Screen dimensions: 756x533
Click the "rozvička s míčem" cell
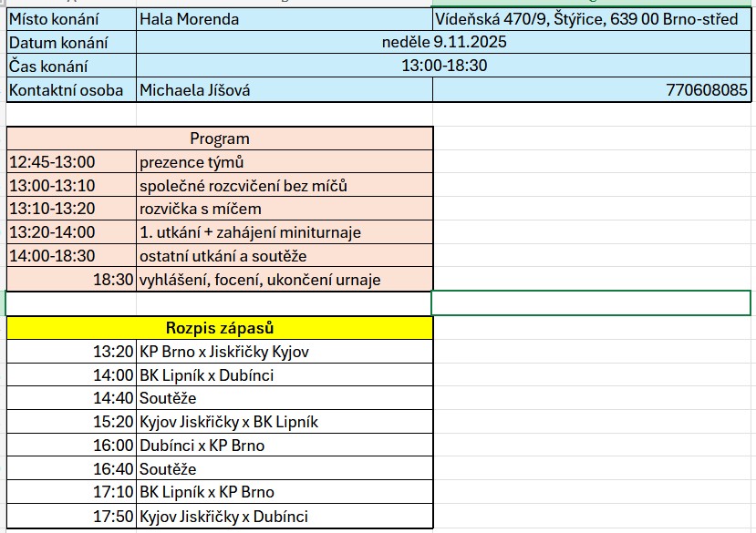click(x=283, y=209)
